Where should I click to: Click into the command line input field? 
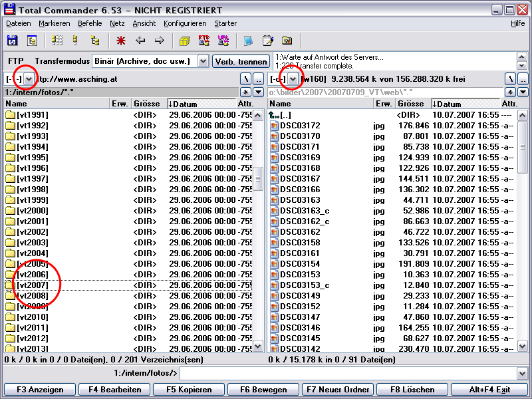[x=348, y=374]
